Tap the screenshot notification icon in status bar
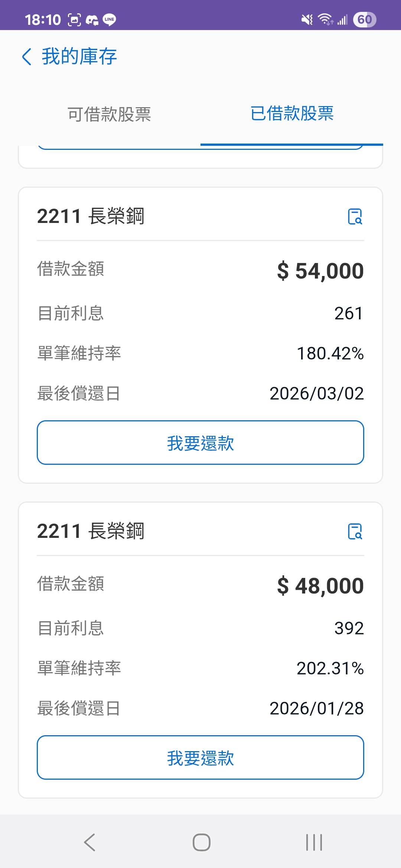The height and width of the screenshot is (868, 401). [x=74, y=19]
